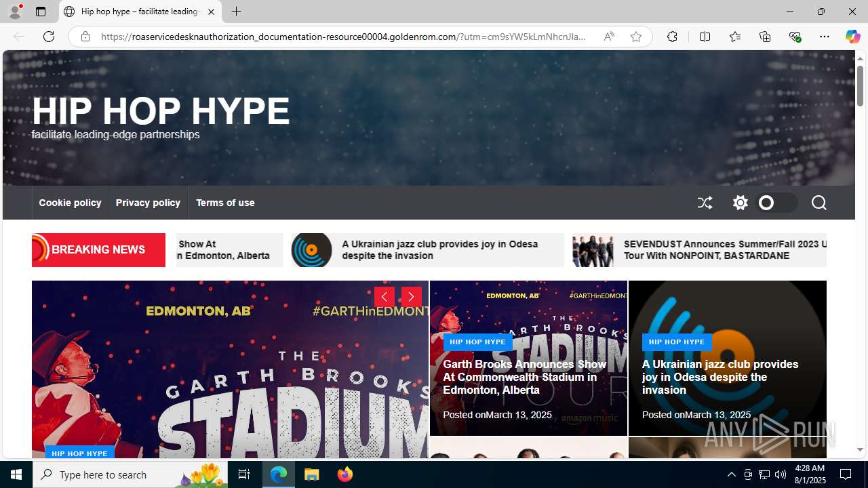Open the Garth Brooks Stadium slider image
Image resolution: width=868 pixels, height=488 pixels.
tap(230, 369)
